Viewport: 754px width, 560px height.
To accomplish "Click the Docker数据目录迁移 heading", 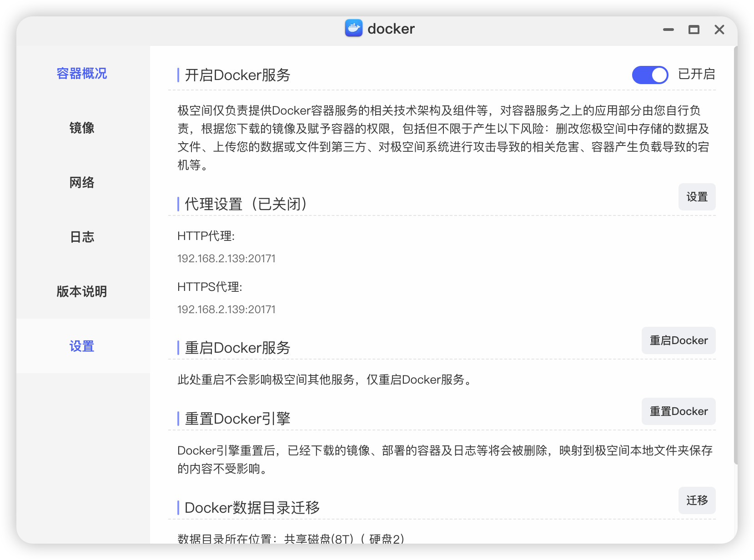I will pos(252,508).
